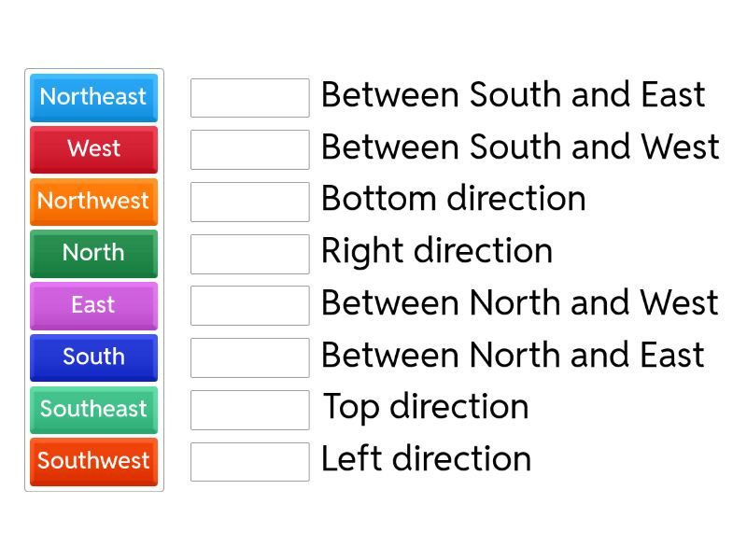
Task: Click answer slot for Between North and East
Action: (249, 357)
